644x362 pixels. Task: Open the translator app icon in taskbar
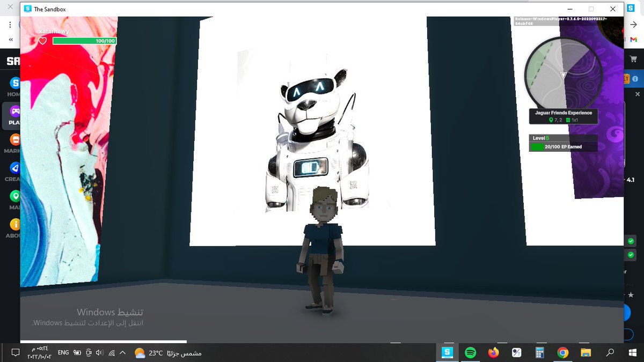click(516, 352)
